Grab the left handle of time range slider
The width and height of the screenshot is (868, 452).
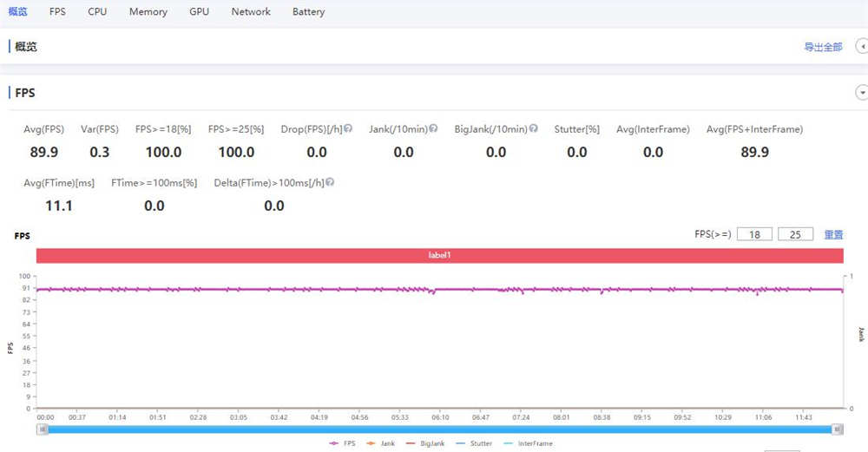[43, 429]
